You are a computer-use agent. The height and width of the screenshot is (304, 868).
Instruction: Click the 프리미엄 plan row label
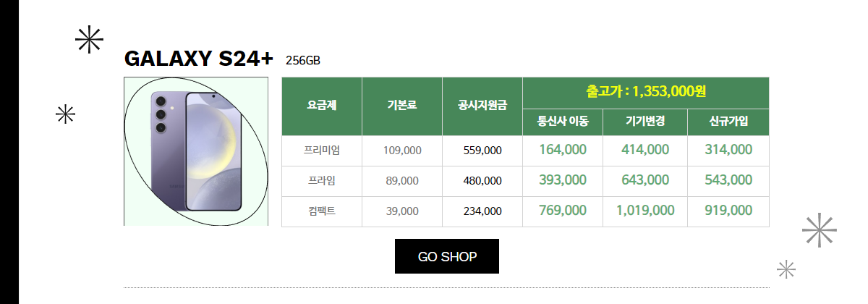(x=322, y=151)
